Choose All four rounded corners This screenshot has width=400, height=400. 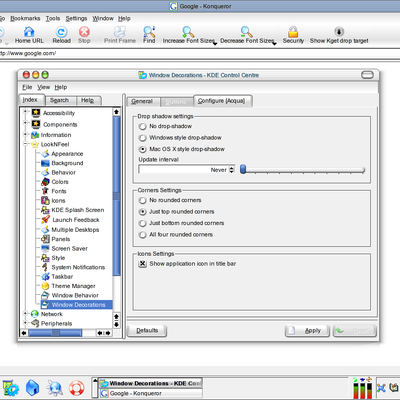[x=143, y=235]
